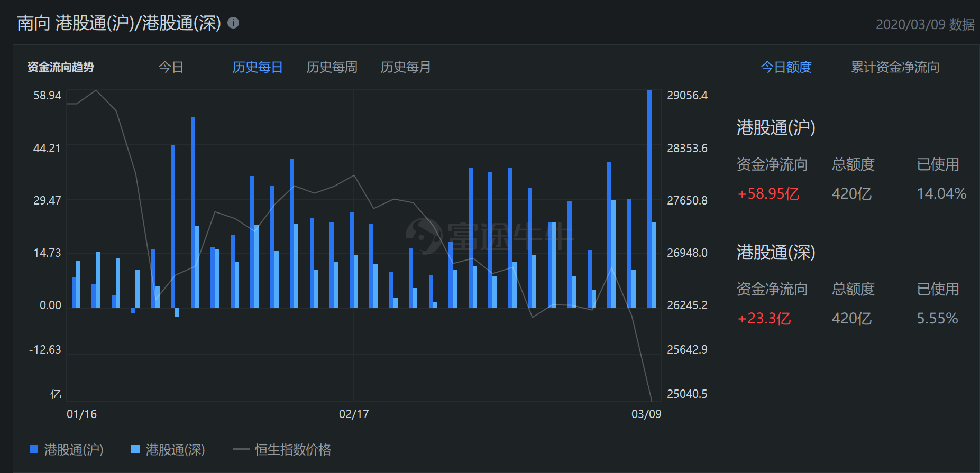Click the 2020/03/09 数据 date label
Screen dimensions: 980x473
tap(924, 25)
